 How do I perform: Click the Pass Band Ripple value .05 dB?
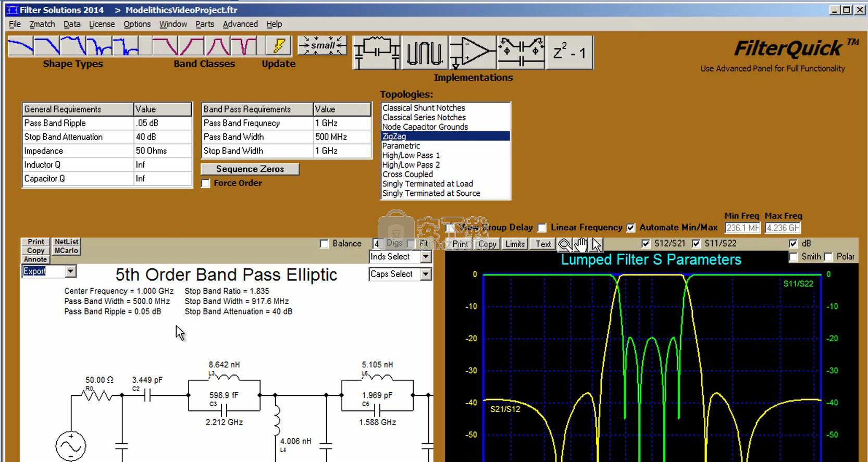pyautogui.click(x=163, y=123)
